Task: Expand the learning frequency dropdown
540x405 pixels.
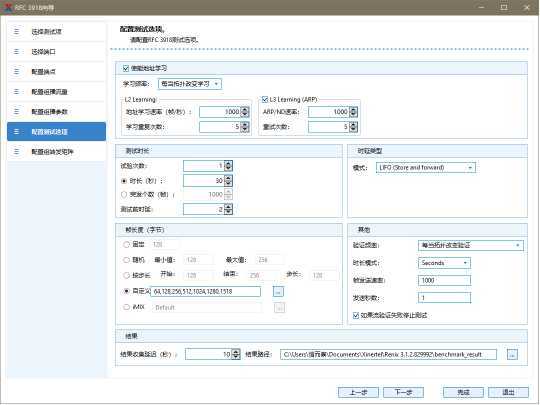Action: click(190, 84)
